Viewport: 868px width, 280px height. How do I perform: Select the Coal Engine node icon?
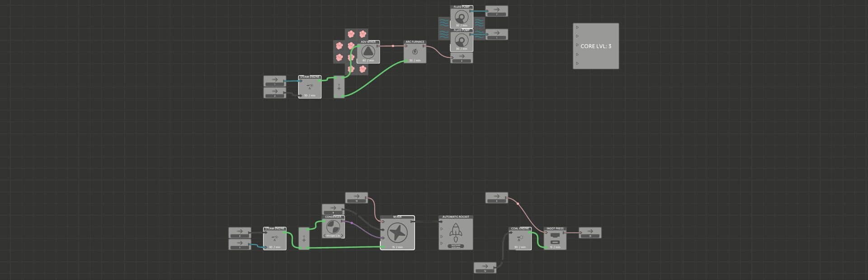click(x=520, y=238)
